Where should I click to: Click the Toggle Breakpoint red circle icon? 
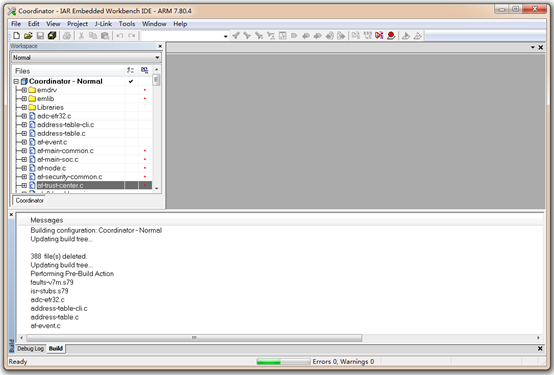pos(391,36)
